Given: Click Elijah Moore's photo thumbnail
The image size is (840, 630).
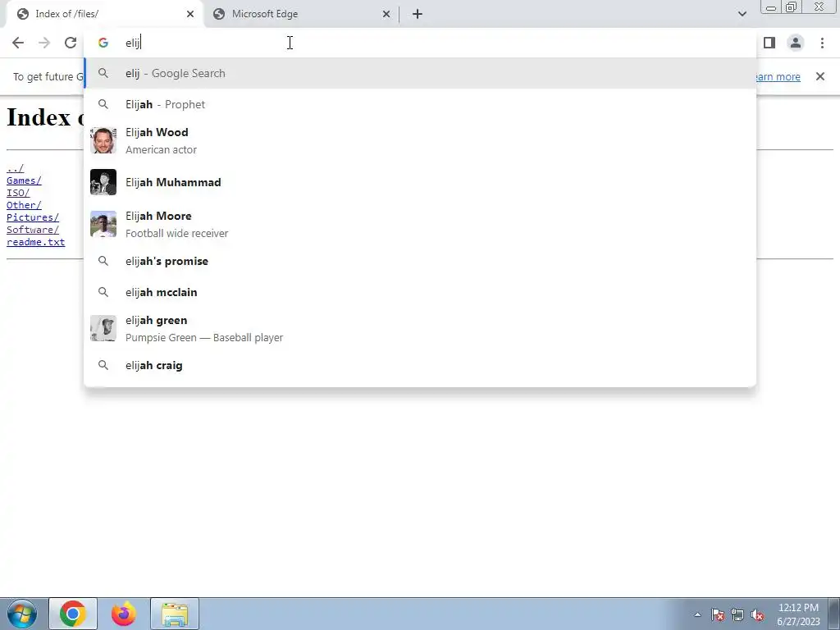Looking at the screenshot, I should [103, 224].
